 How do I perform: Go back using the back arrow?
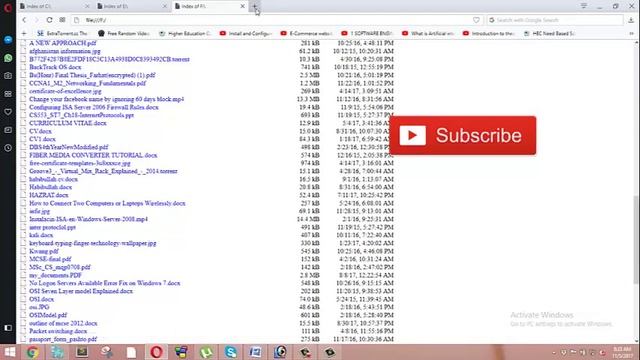coord(24,20)
